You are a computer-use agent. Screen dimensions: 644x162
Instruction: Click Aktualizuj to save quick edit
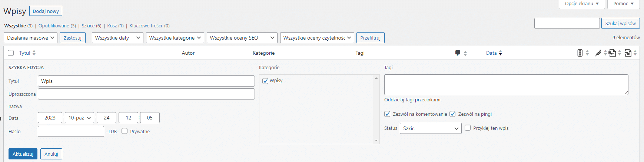[23, 154]
